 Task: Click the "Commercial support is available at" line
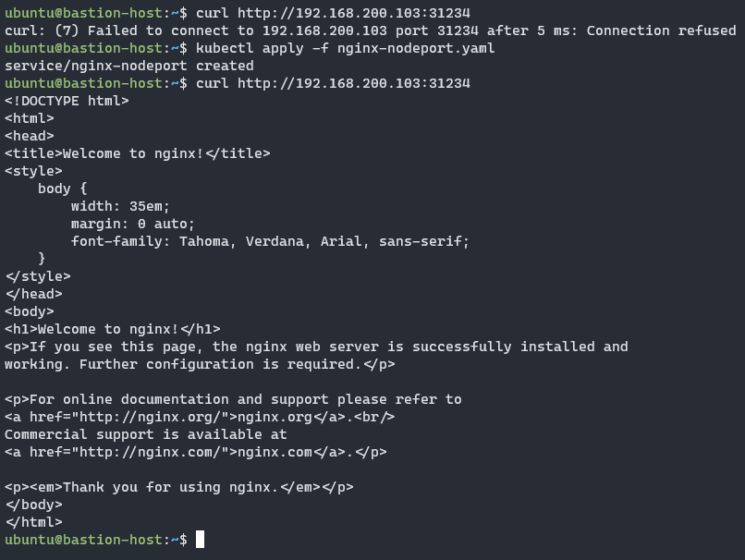[x=146, y=434]
